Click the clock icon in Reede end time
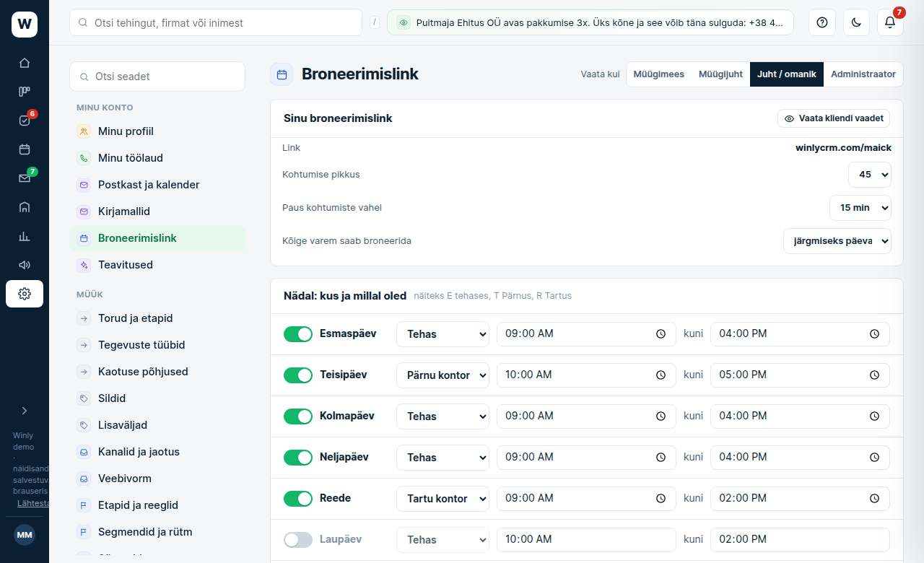This screenshot has width=924, height=563. (874, 499)
